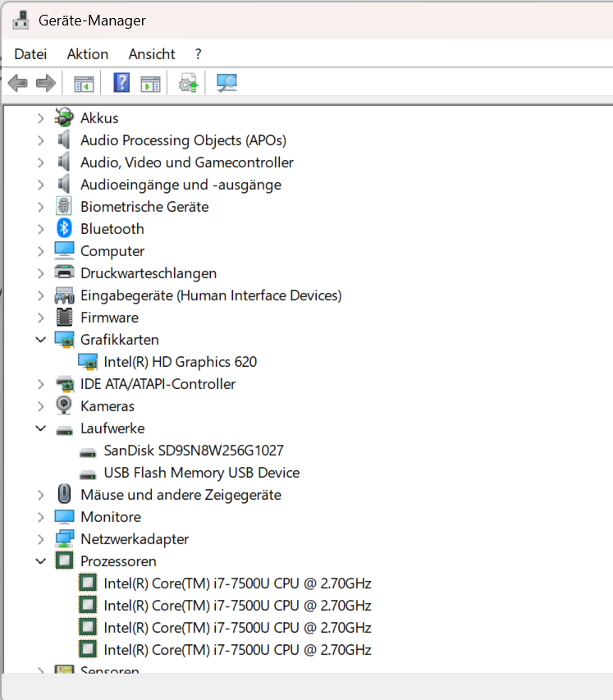
Task: Expand the Akkus node
Action: click(x=41, y=118)
